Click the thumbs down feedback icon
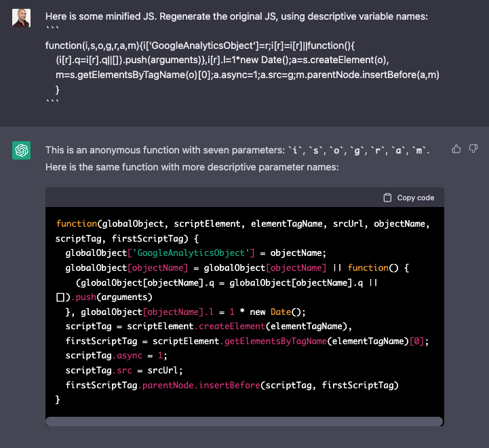 473,149
